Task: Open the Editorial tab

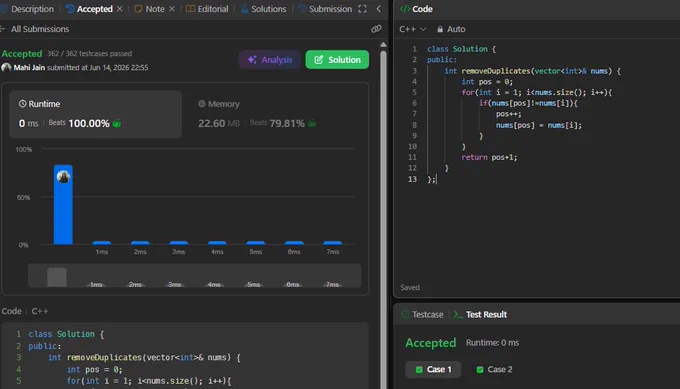Action: pos(207,9)
